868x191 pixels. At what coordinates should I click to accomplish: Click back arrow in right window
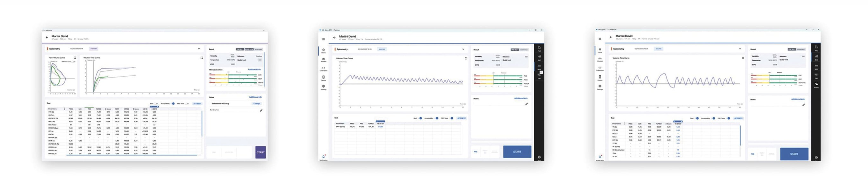tap(611, 37)
